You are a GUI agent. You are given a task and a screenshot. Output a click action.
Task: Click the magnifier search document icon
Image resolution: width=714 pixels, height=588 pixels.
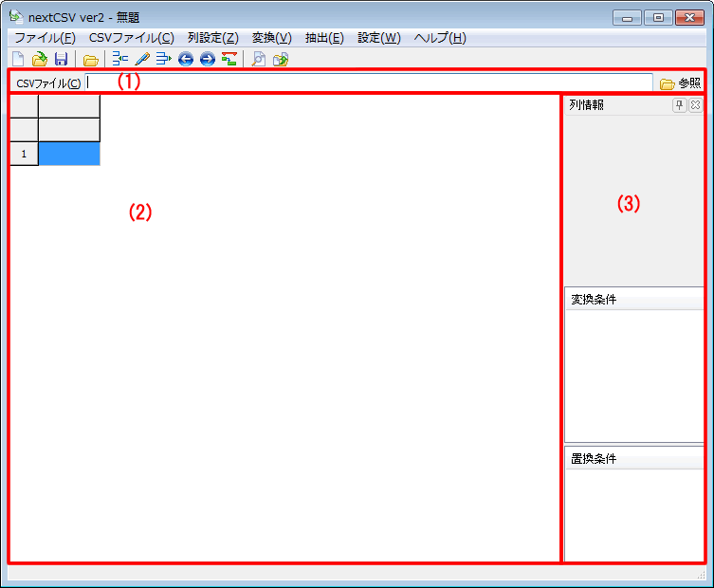tap(258, 60)
